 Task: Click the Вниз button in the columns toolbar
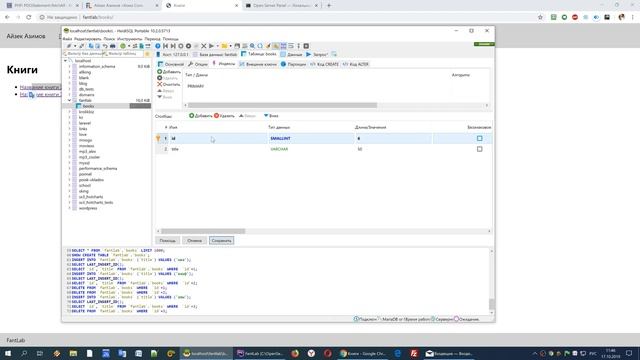[x=271, y=116]
